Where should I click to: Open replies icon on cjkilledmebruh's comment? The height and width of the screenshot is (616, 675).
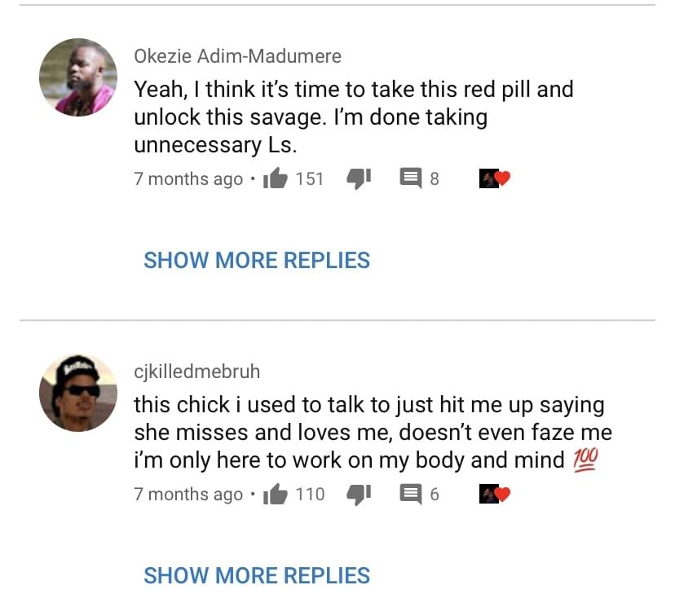pyautogui.click(x=411, y=494)
